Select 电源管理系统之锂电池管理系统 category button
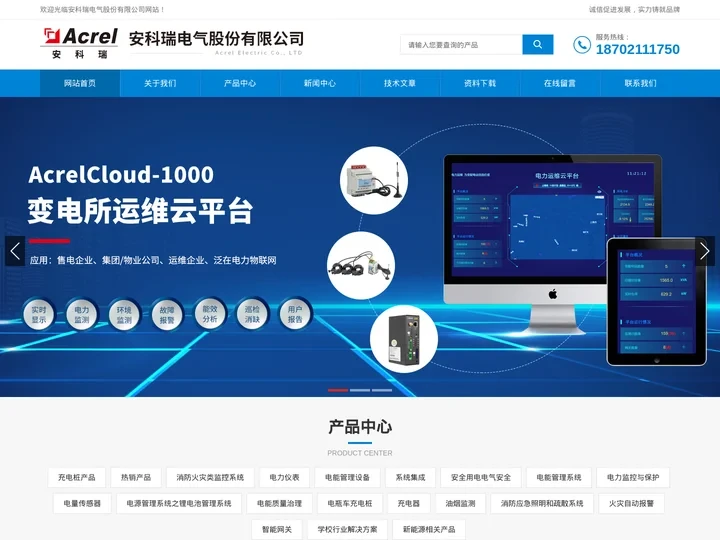720x540 pixels. (179, 503)
